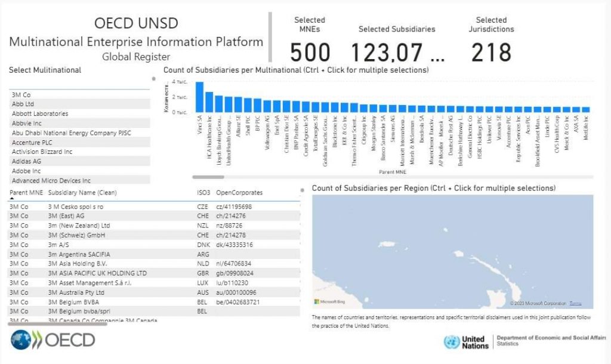The height and width of the screenshot is (364, 611).
Task: Click the Microsoft Bing logo on map
Action: (x=329, y=302)
